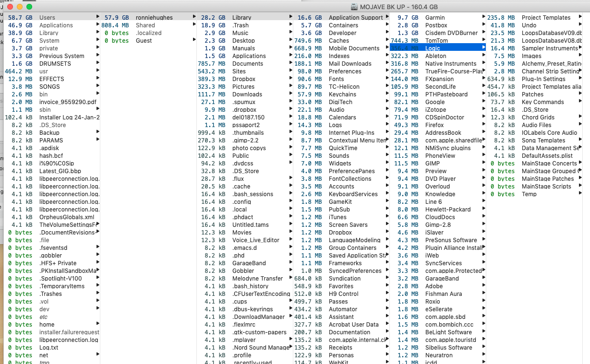Click the 235.8 MB size value
590x364 pixels.
501,18
